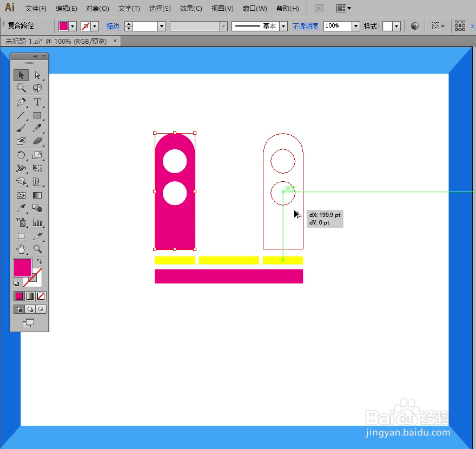Open stroke weight dropdown arrow

(x=162, y=27)
